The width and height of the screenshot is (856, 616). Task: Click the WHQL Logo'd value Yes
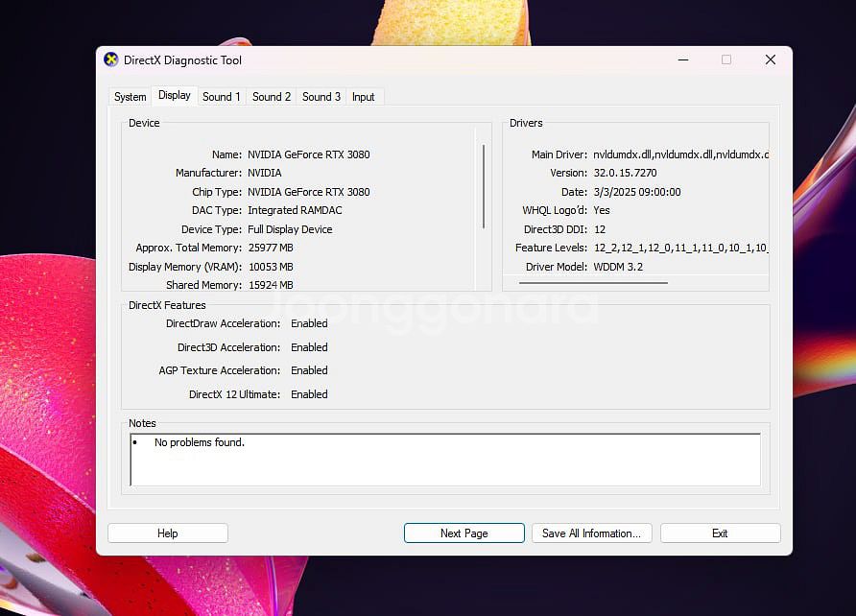(x=602, y=210)
